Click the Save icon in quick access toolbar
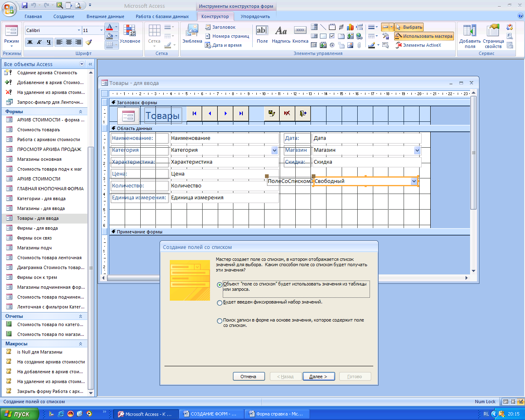Screen dimensions: 525x420 coord(25,6)
